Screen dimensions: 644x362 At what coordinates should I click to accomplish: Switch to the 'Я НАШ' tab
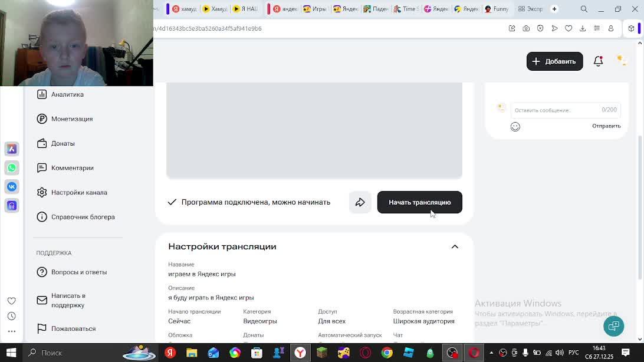tap(245, 9)
